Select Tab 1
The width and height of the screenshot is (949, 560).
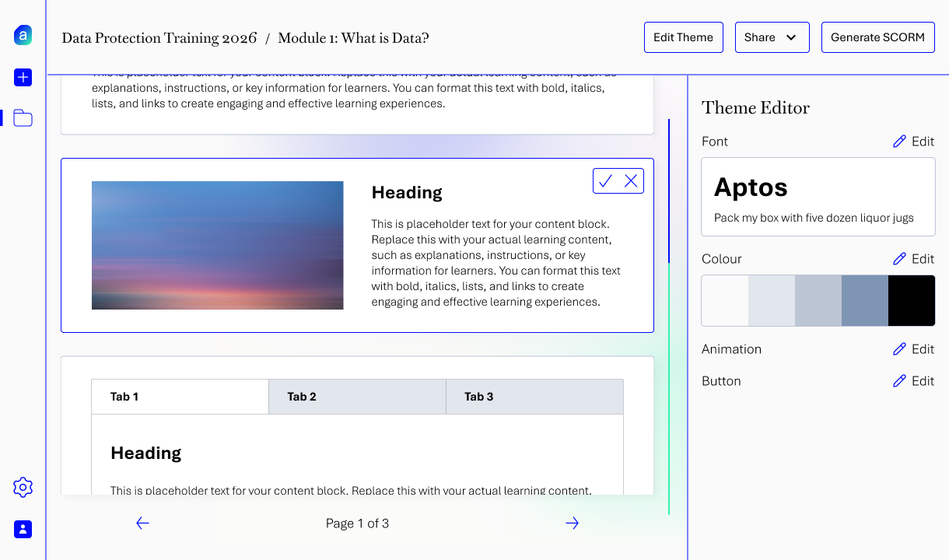(180, 397)
